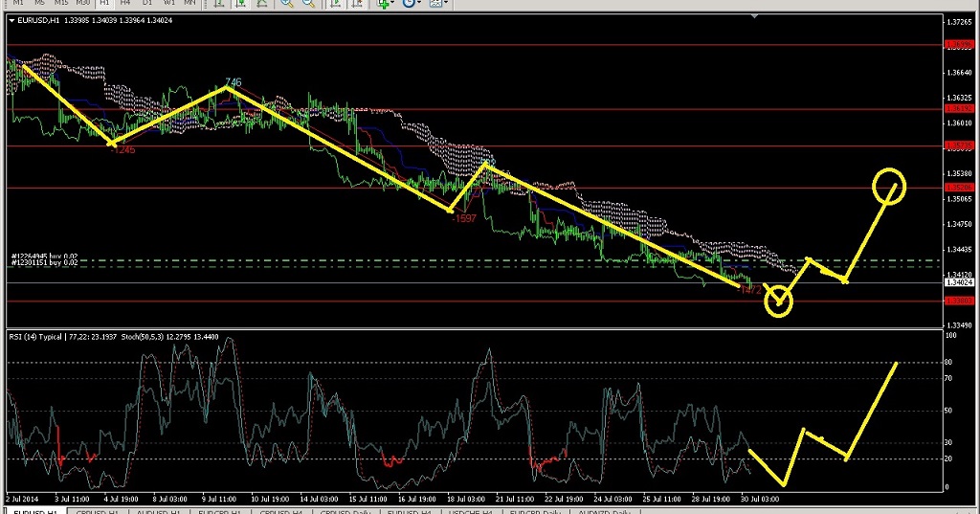Screen dimensions: 980x514
Task: Click the zoom out magnifier icon
Action: point(309,3)
